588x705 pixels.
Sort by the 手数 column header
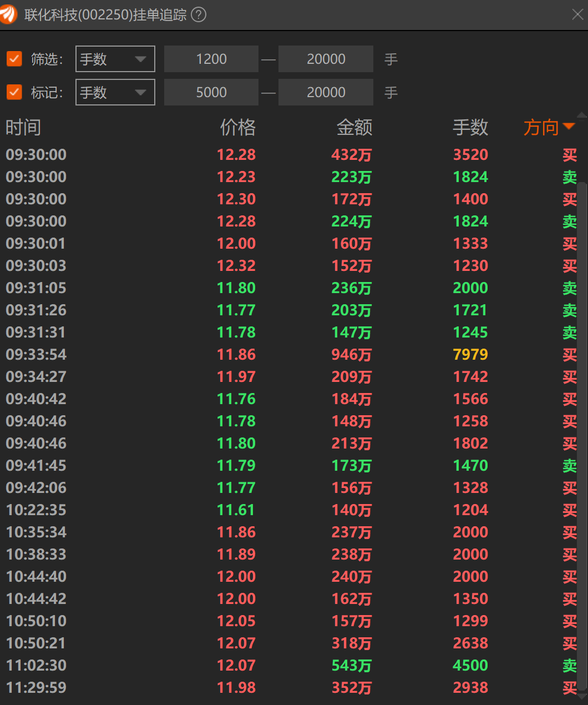pyautogui.click(x=470, y=128)
